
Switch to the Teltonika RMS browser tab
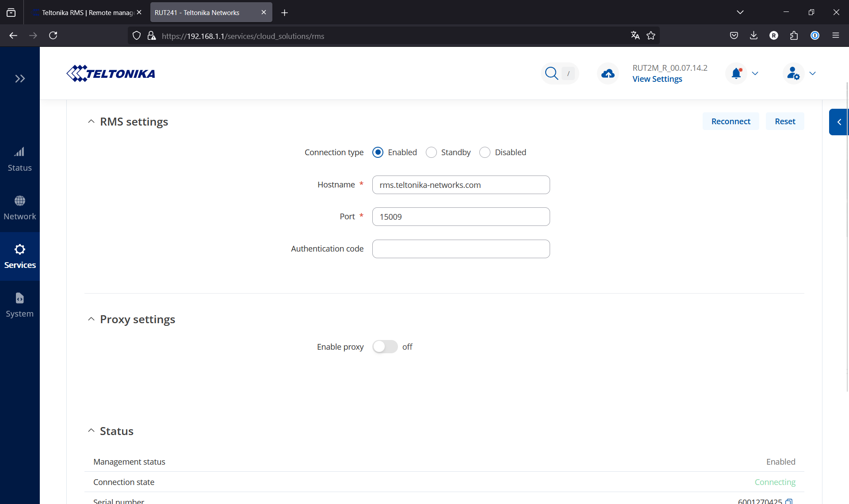click(x=88, y=12)
